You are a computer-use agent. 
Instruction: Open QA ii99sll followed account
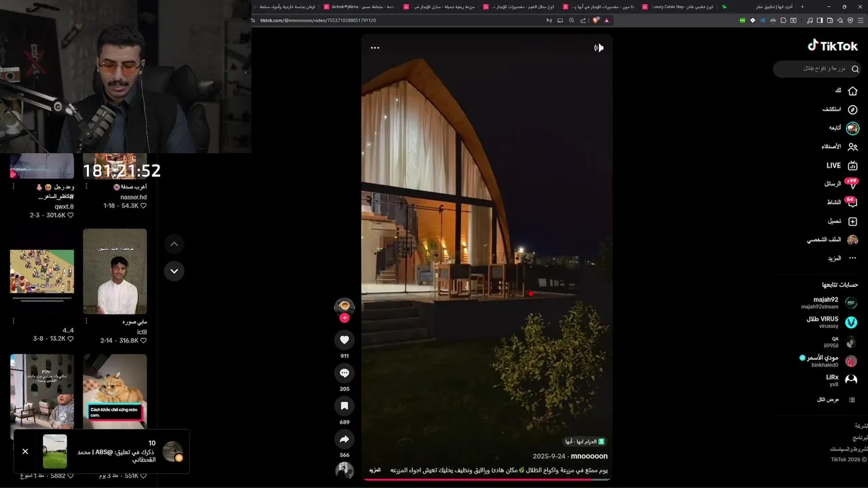[x=840, y=342]
